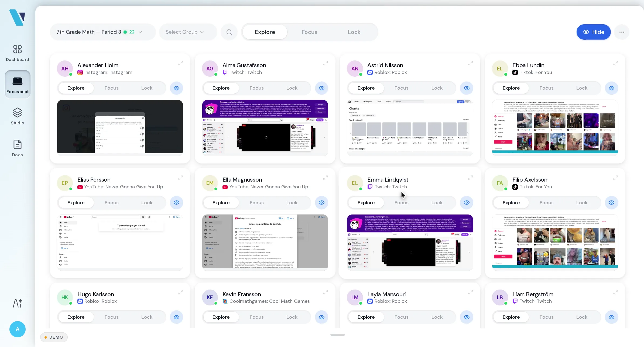Open Ebba Lundin's TikTok screen thumbnail
644x347 pixels.
click(555, 128)
